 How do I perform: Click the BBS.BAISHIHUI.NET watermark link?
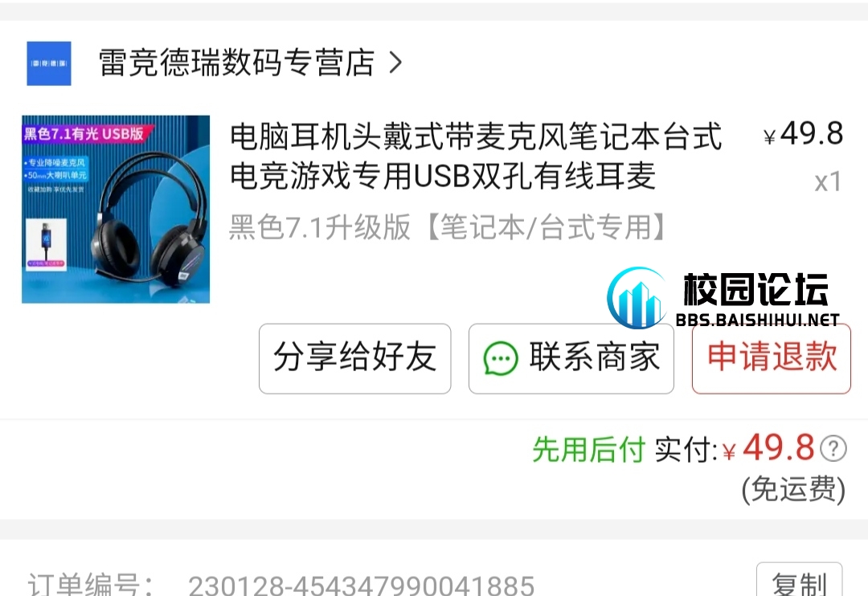coord(757,320)
